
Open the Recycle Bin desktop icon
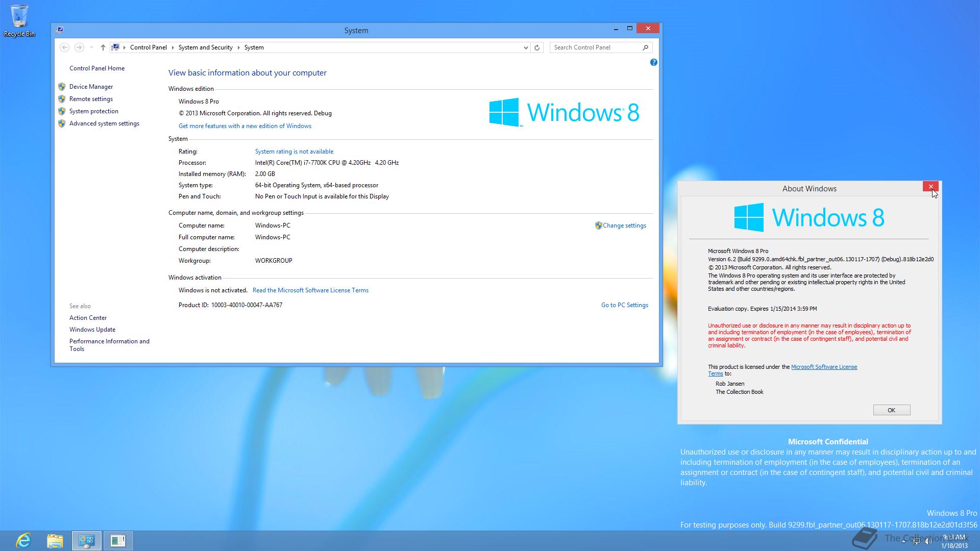[x=19, y=20]
